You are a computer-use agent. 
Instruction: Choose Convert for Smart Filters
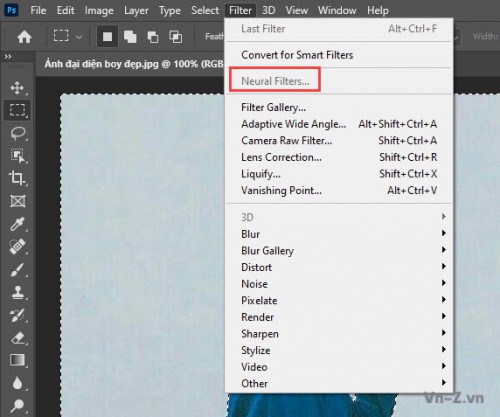pyautogui.click(x=339, y=55)
